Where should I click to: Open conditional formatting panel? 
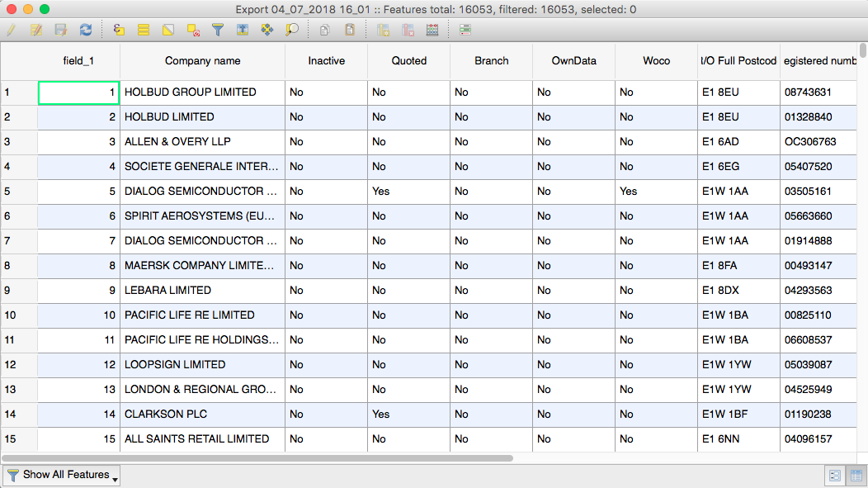point(465,30)
